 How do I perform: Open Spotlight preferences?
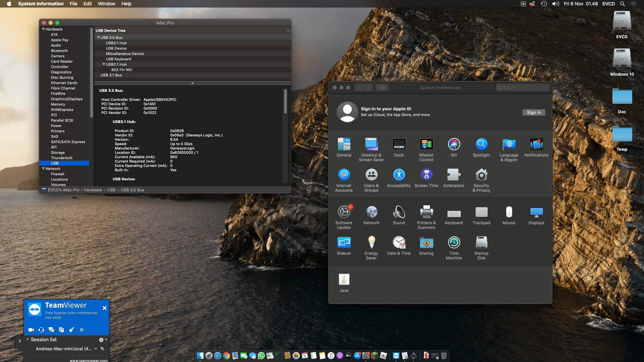click(x=481, y=147)
